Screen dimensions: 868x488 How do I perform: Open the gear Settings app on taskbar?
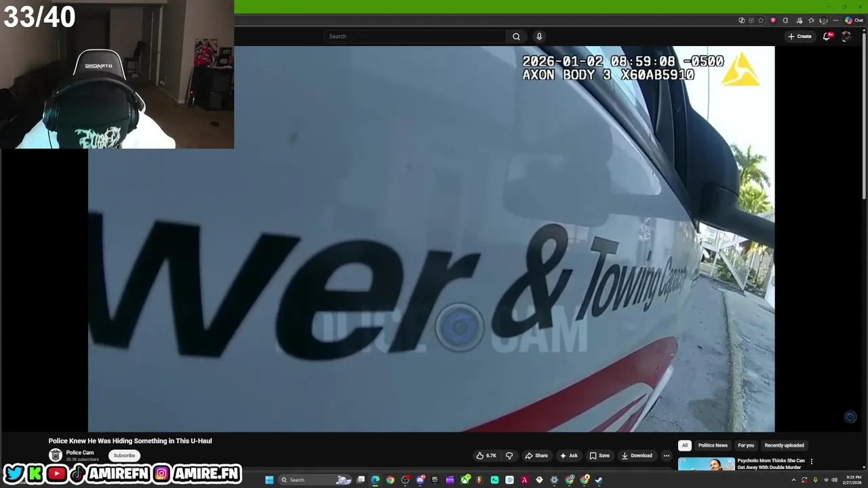coord(554,480)
